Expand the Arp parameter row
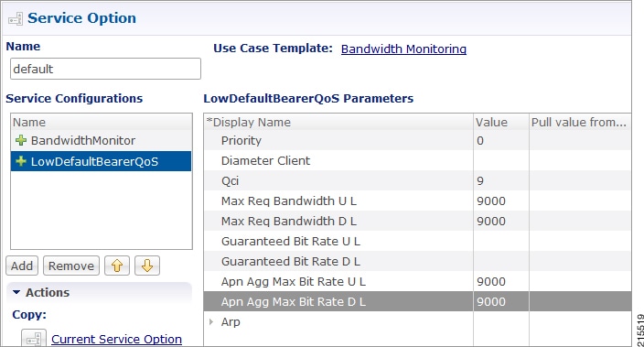The height and width of the screenshot is (347, 644). pos(211,322)
